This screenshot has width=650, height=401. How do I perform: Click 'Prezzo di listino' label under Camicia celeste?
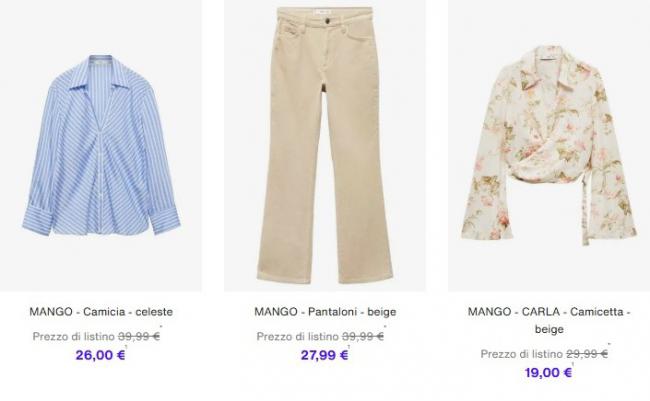coord(74,336)
